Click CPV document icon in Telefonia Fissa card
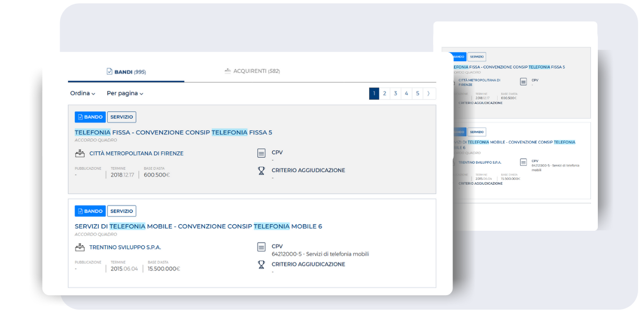This screenshot has width=644, height=322. [x=261, y=153]
